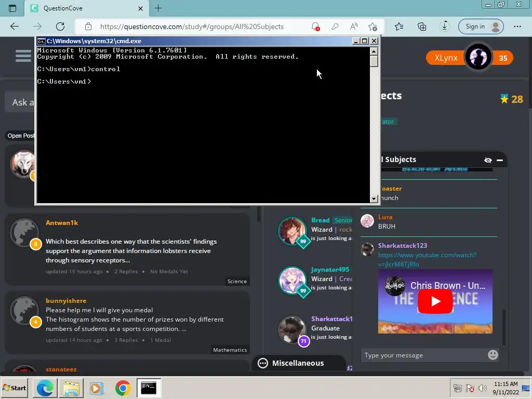This screenshot has width=532, height=399.
Task: Click the 28 star medal counter
Action: [512, 99]
